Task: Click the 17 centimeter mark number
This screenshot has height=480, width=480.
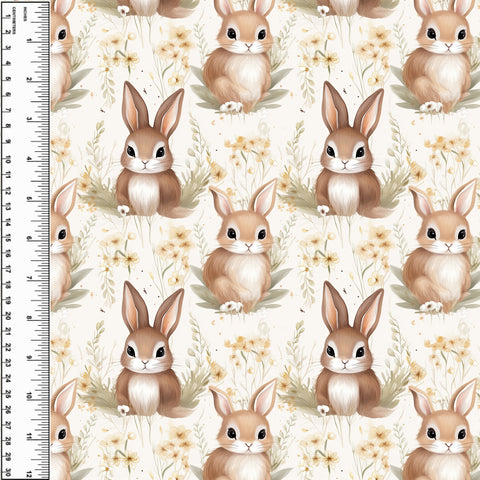Action: [x=7, y=269]
